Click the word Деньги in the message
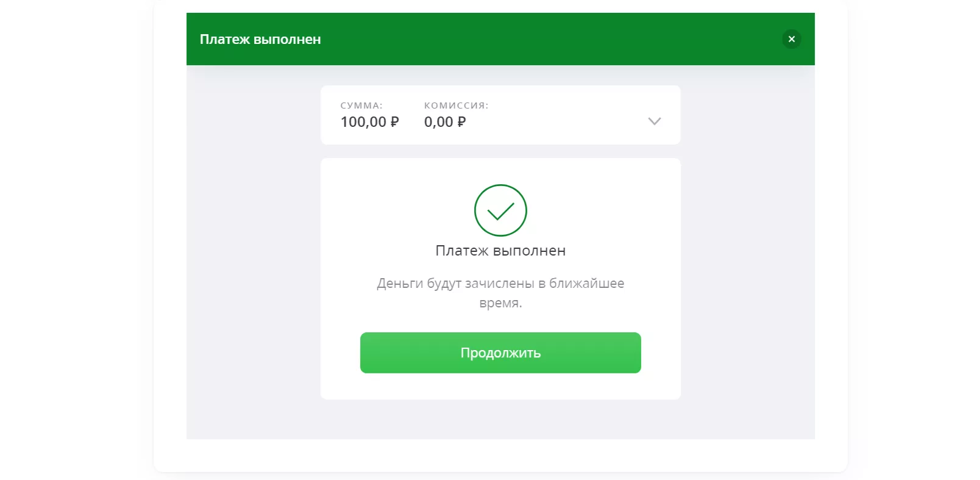The width and height of the screenshot is (980, 480). (400, 284)
